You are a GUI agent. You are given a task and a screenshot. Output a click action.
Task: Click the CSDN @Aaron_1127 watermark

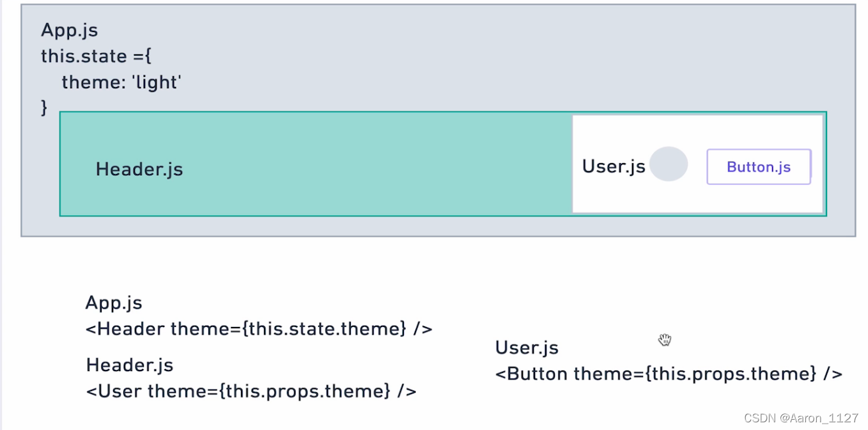[x=802, y=418]
